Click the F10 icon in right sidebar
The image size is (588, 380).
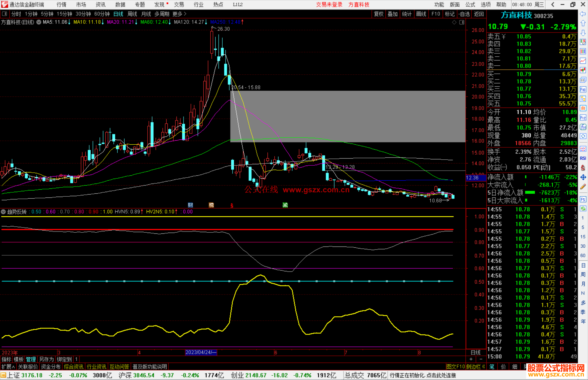point(583,89)
